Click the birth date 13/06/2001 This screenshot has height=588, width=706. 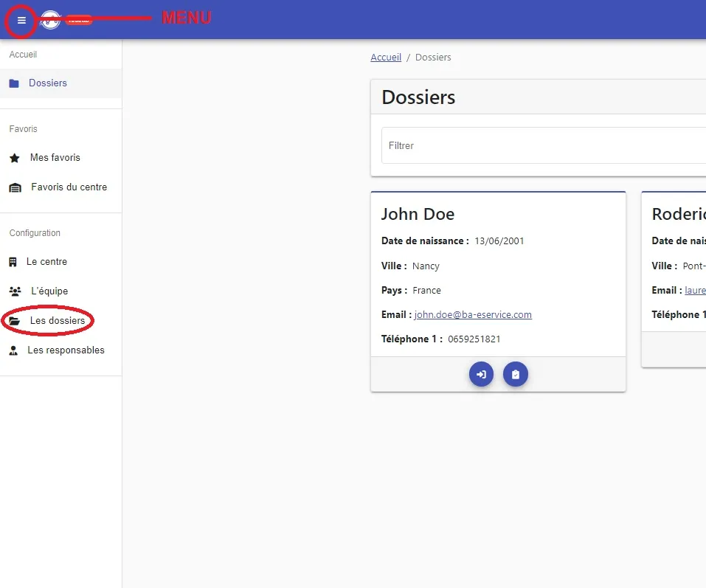[499, 241]
